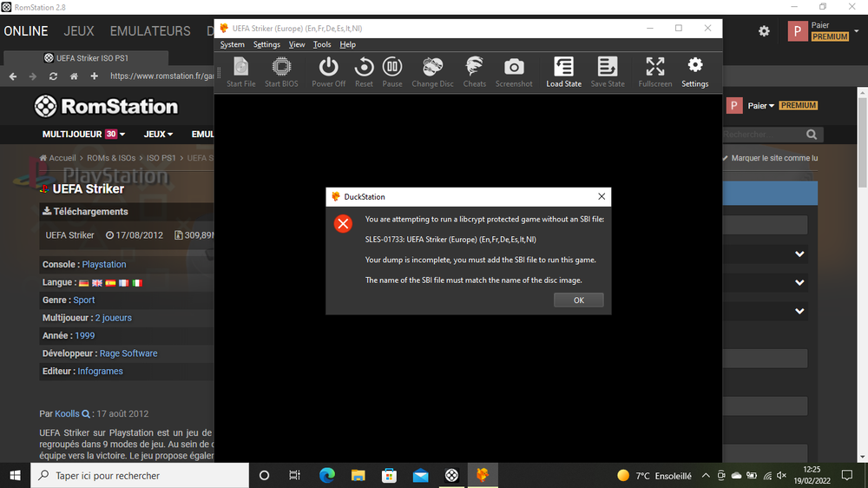The height and width of the screenshot is (488, 868).
Task: Open the Change Disc toolbar icon
Action: coord(432,71)
